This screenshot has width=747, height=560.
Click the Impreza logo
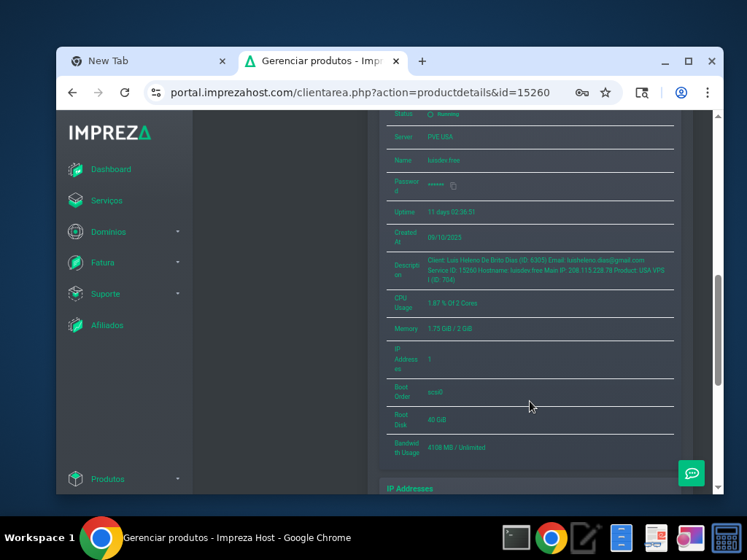click(110, 133)
